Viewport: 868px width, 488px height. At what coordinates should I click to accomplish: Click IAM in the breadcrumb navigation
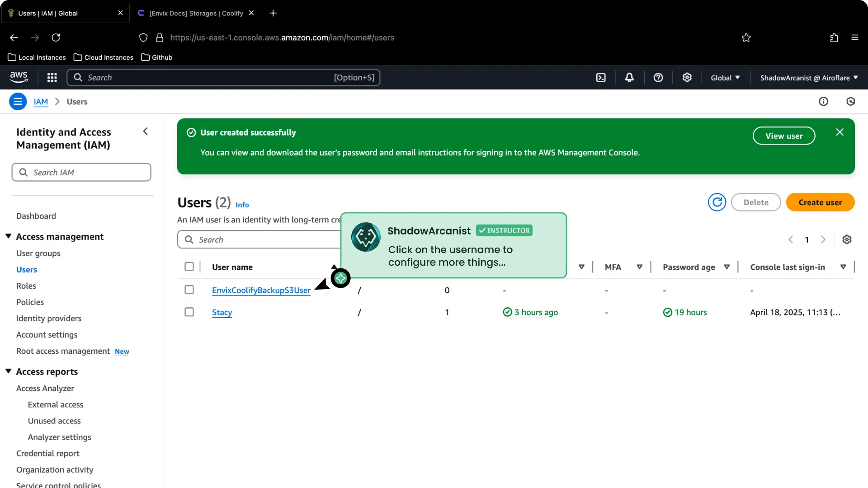[41, 101]
